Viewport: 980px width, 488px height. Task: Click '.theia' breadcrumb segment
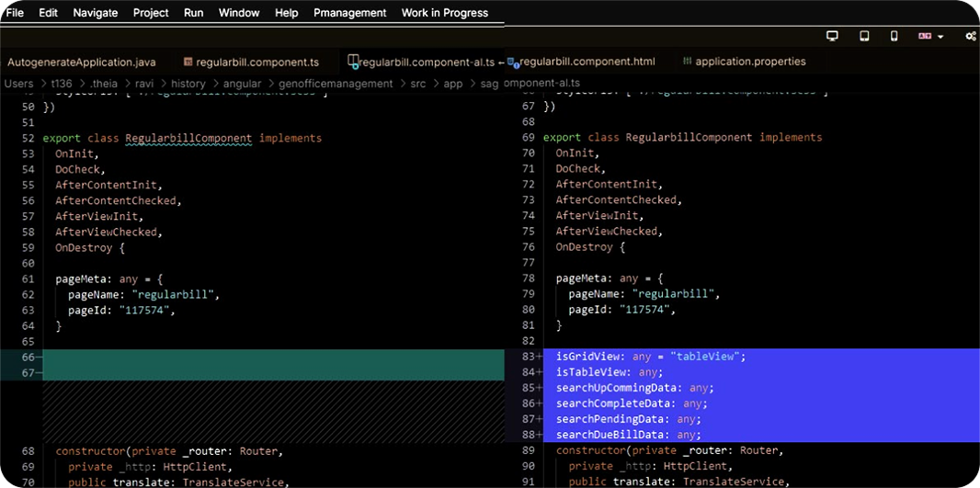(x=103, y=83)
